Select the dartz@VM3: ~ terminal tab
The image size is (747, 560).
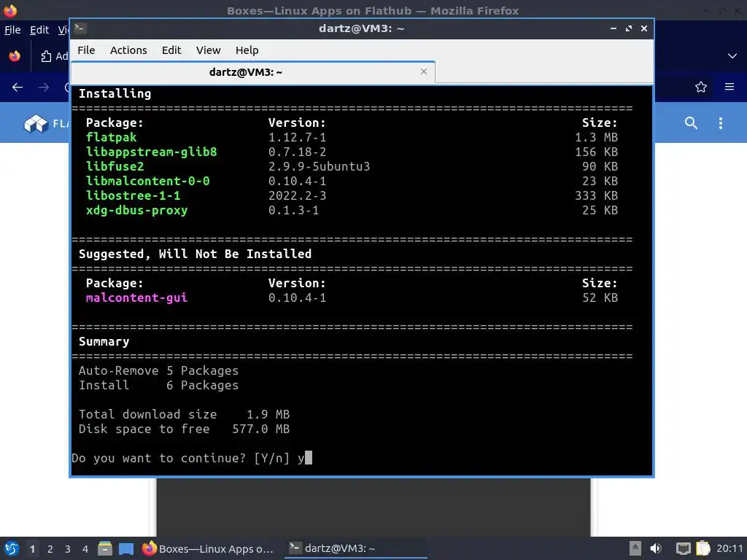[x=245, y=72]
